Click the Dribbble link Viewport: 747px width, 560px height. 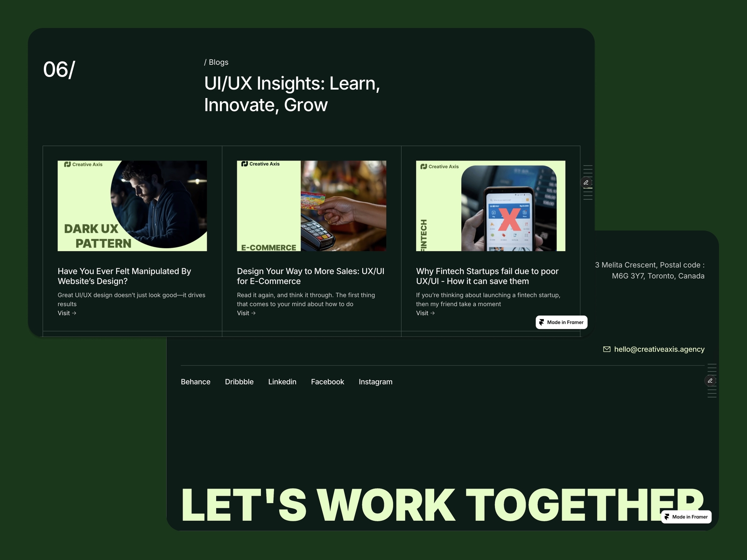pyautogui.click(x=239, y=382)
